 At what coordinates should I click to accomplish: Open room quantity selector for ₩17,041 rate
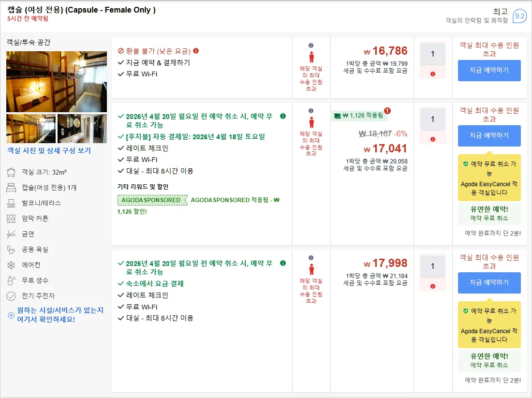coord(432,119)
